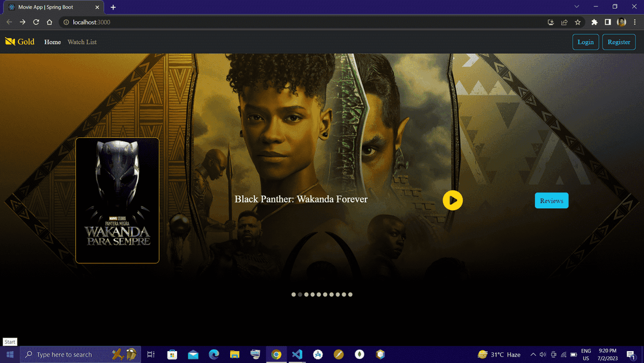Select the fourth carousel indicator dot
Screen dimensions: 644x363
(312, 294)
